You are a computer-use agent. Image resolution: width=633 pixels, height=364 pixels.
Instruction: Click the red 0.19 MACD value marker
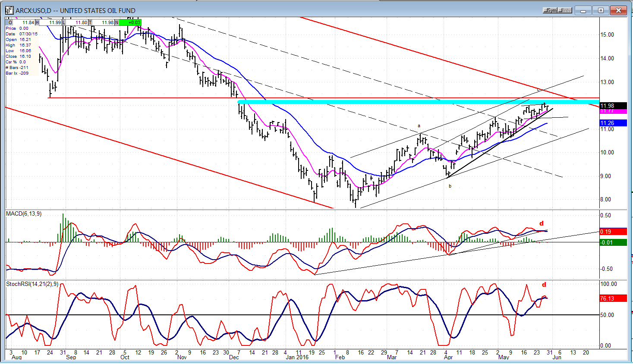[x=613, y=232]
